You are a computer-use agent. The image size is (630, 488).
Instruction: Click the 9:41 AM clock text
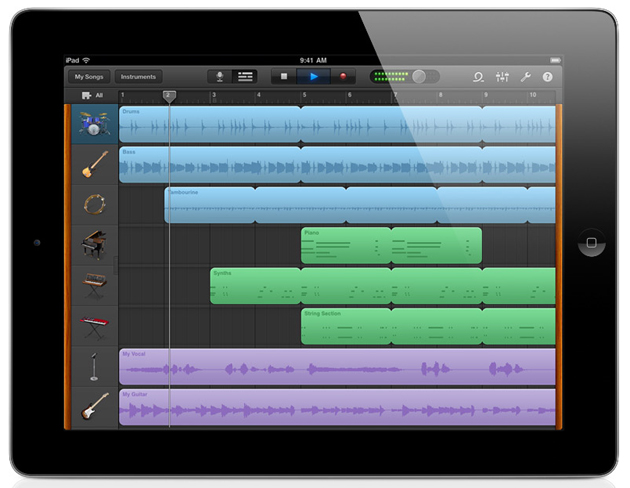pos(313,60)
